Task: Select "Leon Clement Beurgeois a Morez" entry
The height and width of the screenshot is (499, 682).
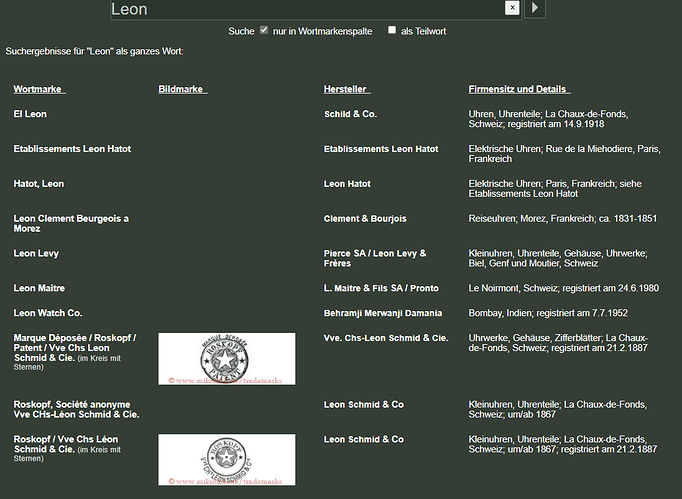Action: tap(71, 224)
